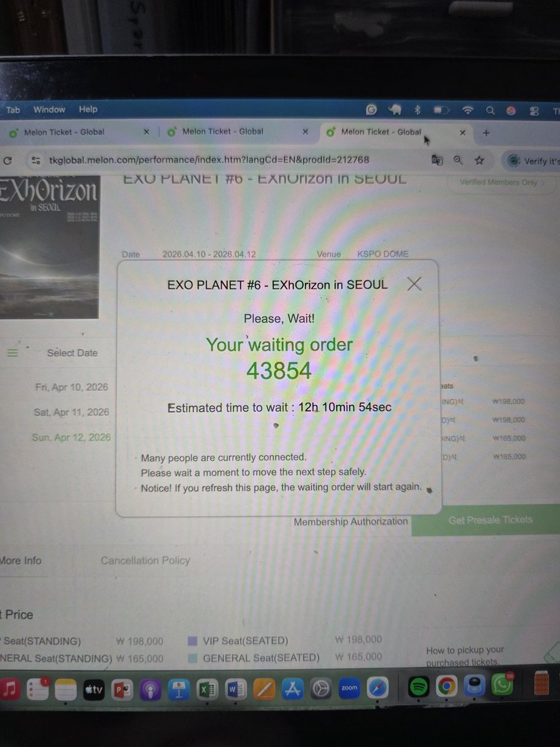Viewport: 560px width, 747px height.
Task: Reload the Melon Ticket page
Action: tap(7, 160)
